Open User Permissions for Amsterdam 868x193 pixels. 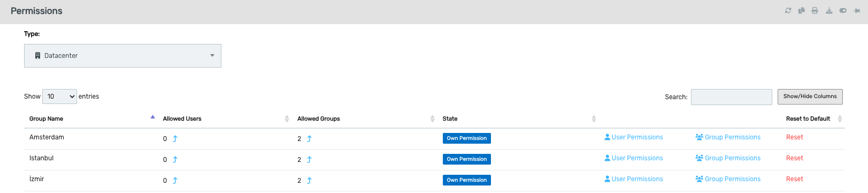[634, 137]
